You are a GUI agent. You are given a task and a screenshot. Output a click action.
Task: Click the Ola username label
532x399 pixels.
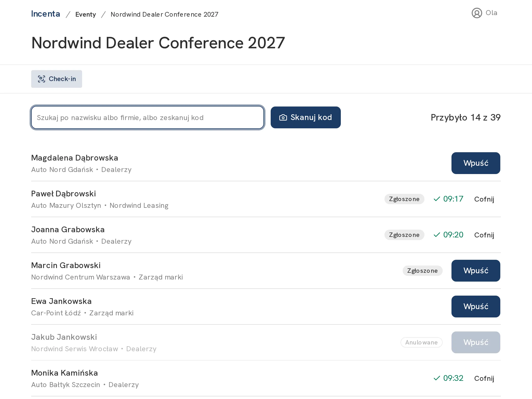tap(491, 13)
